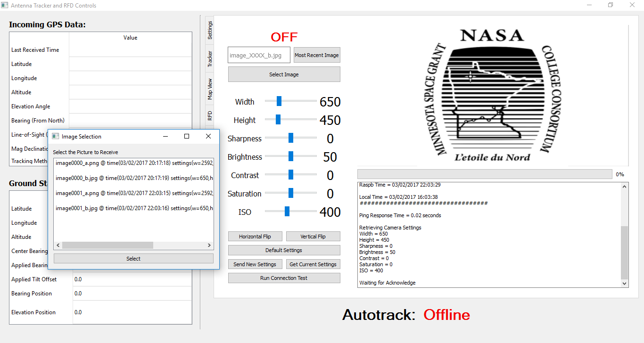Select image0001_a.png in the list
The image size is (644, 343).
[133, 193]
